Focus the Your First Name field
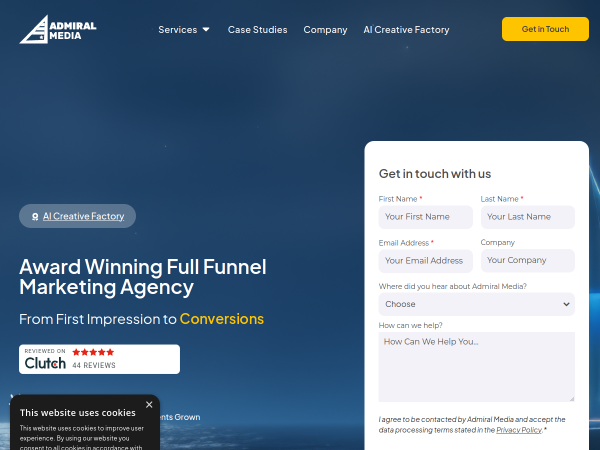This screenshot has width=600, height=450. [x=426, y=217]
